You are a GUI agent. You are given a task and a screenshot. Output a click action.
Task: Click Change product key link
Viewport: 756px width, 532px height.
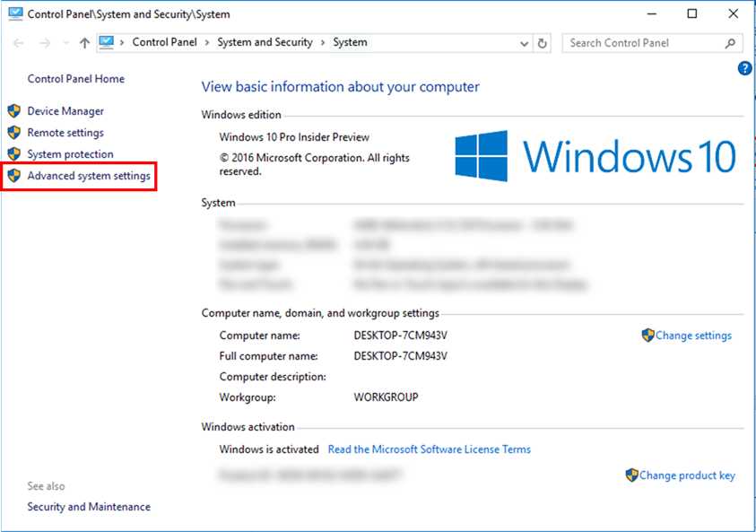pyautogui.click(x=687, y=475)
